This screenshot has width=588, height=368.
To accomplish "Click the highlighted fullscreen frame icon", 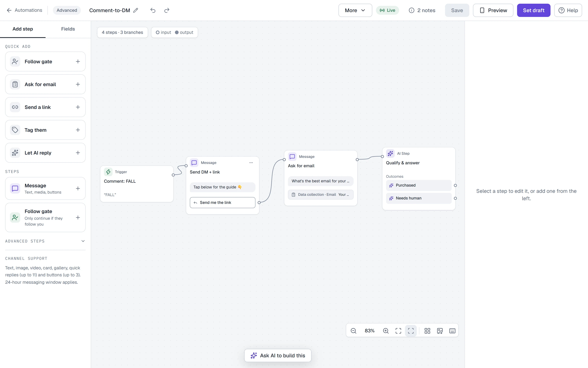I will [x=411, y=330].
